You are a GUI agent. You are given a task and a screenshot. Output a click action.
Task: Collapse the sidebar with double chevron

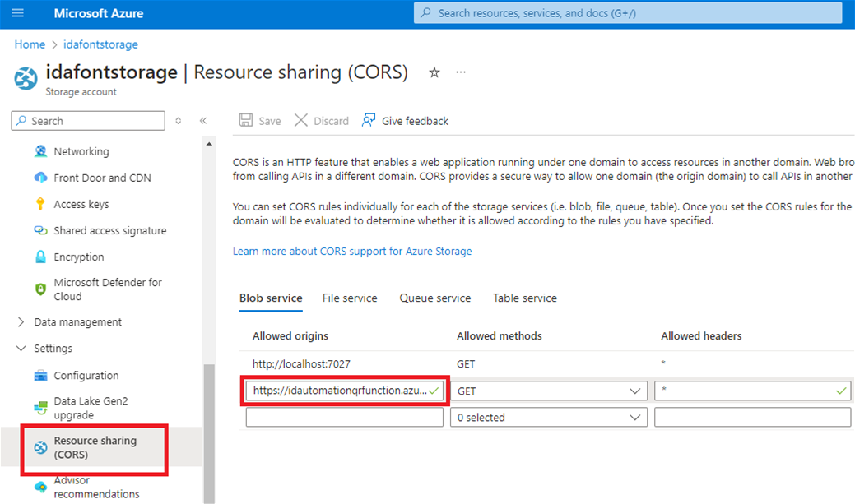(x=202, y=120)
